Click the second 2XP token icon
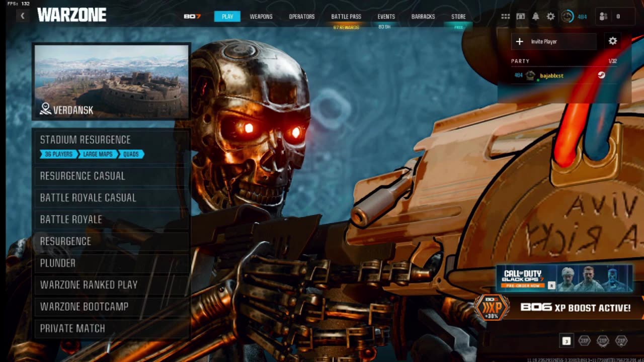This screenshot has width=644, height=362. tap(603, 341)
